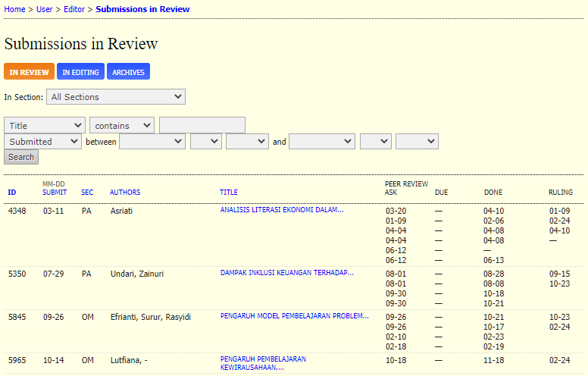Image resolution: width=588 pixels, height=376 pixels.
Task: Switch to the In Editing tab
Action: click(80, 72)
